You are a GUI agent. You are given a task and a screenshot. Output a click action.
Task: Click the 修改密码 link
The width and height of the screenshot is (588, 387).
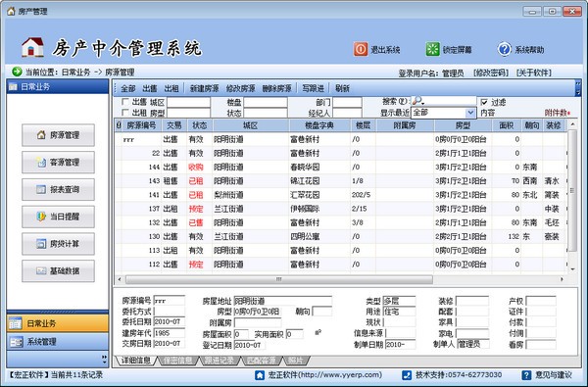pos(491,73)
